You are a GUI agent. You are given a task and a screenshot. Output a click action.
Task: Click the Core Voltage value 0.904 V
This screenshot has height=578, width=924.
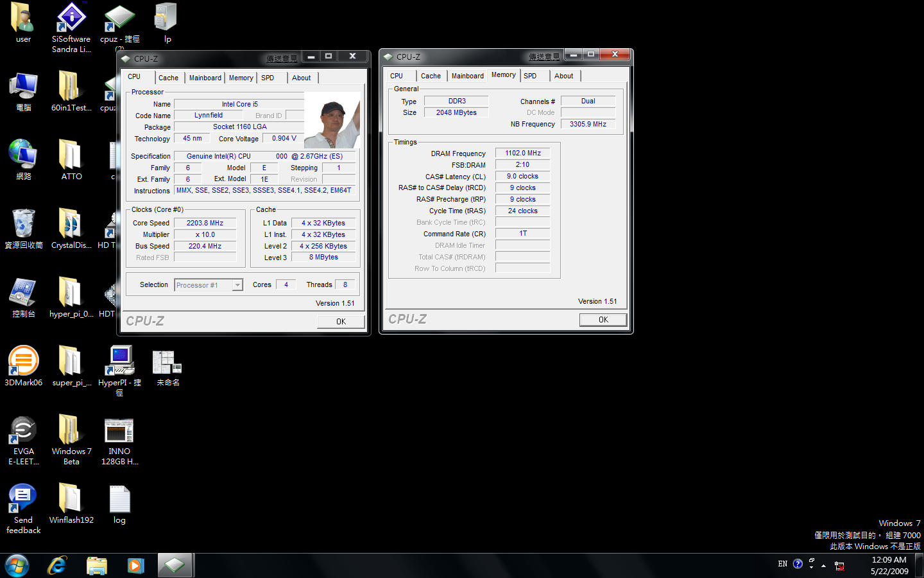coord(284,138)
